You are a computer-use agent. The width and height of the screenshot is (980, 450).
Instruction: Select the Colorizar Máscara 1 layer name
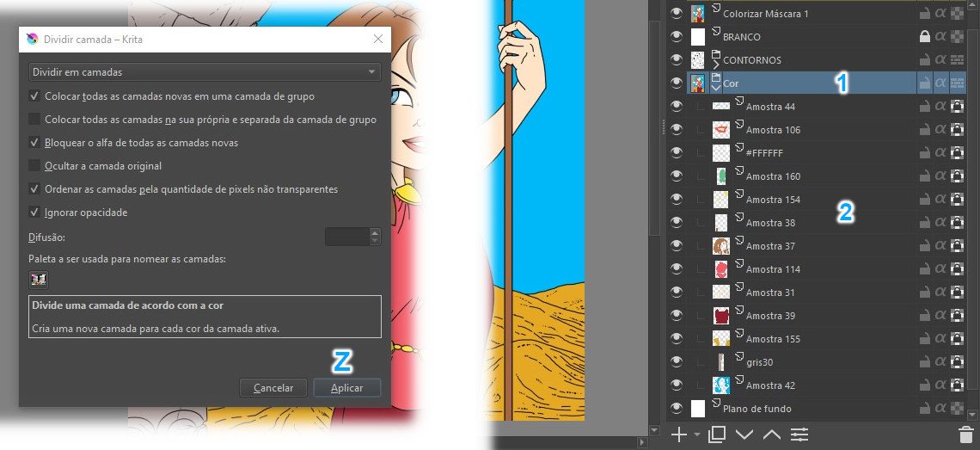(766, 14)
